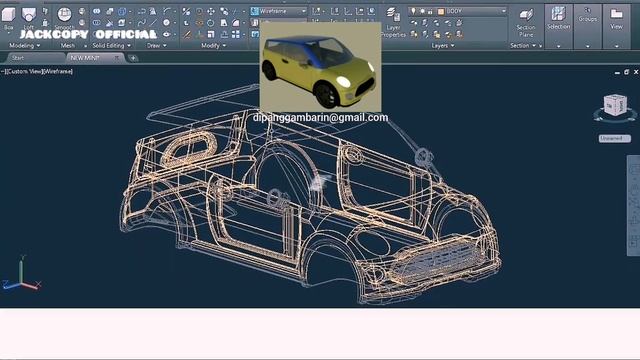Click the Solid Subtract icon

click(96, 23)
